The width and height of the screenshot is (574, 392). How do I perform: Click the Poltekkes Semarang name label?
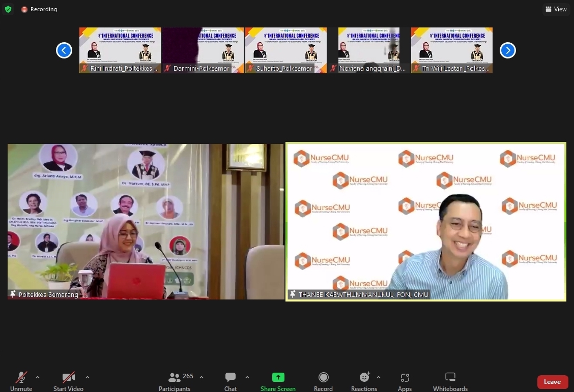[48, 294]
